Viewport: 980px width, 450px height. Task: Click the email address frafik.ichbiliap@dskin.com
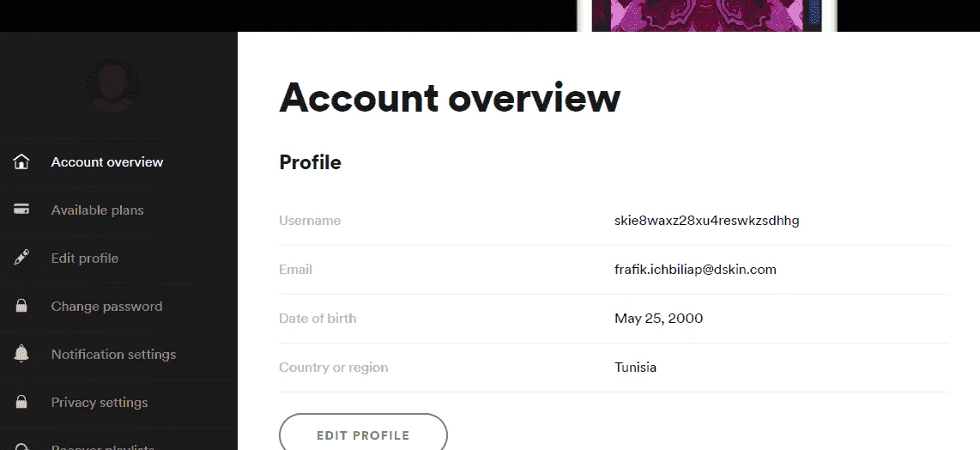[x=695, y=269]
